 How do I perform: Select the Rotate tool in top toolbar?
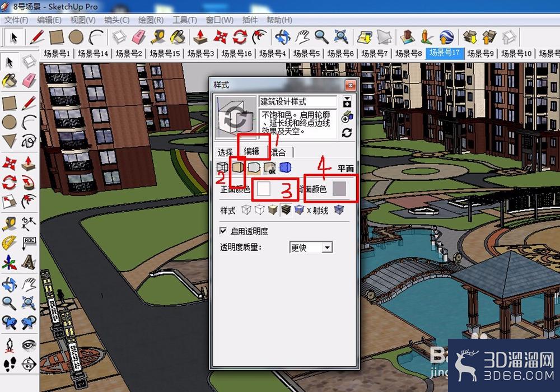tap(240, 37)
